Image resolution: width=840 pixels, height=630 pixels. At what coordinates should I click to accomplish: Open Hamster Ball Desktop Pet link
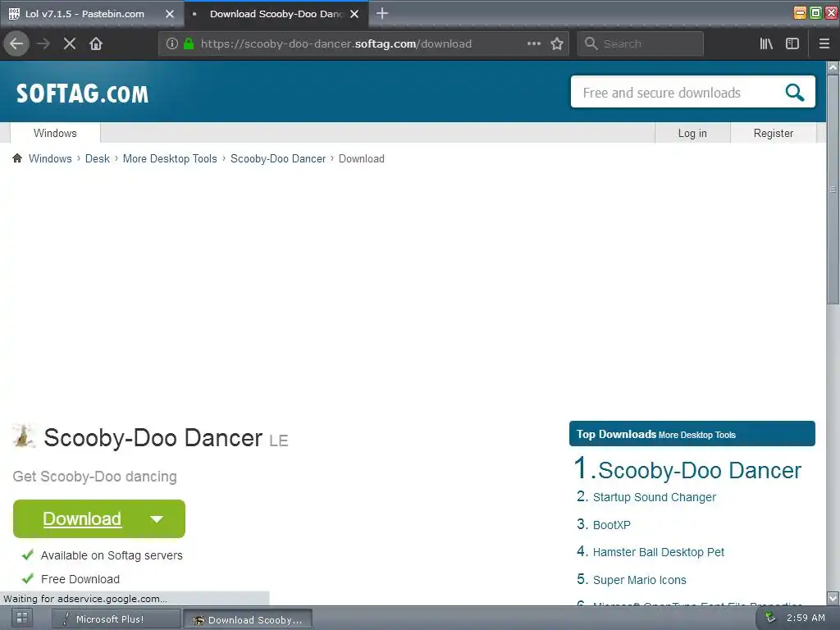[658, 552]
